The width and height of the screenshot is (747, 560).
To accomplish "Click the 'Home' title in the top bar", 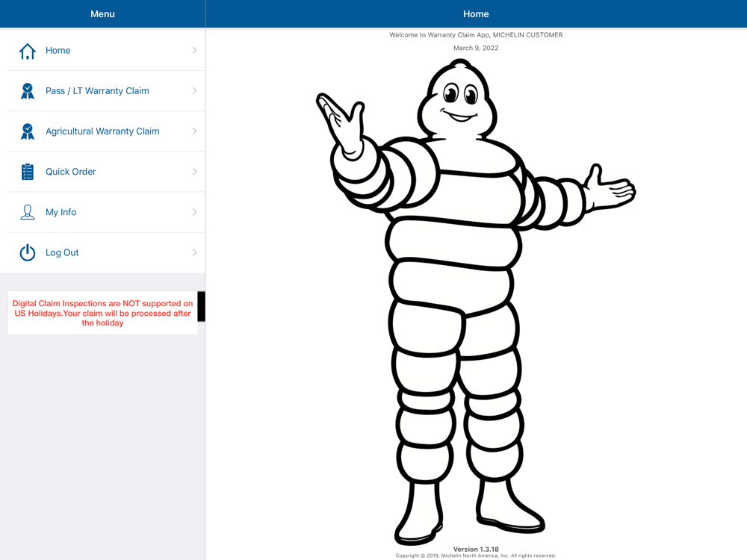I will pyautogui.click(x=476, y=14).
